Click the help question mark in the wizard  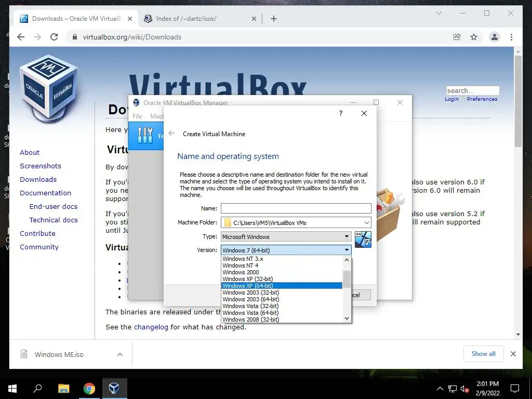tap(341, 113)
